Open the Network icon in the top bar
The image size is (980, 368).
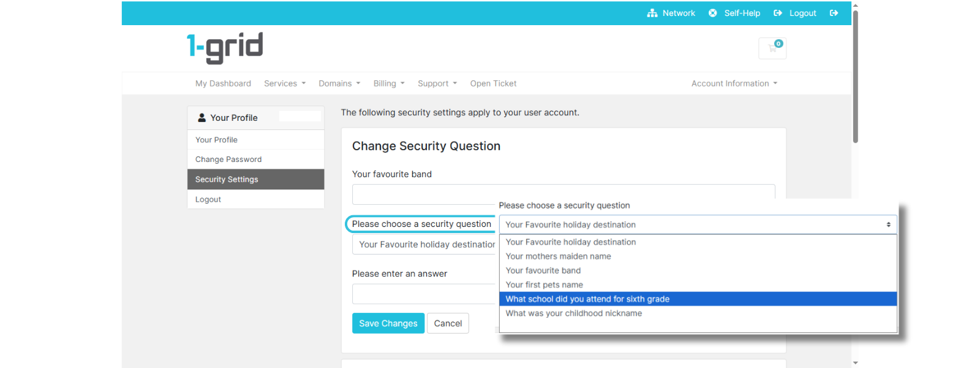[652, 13]
